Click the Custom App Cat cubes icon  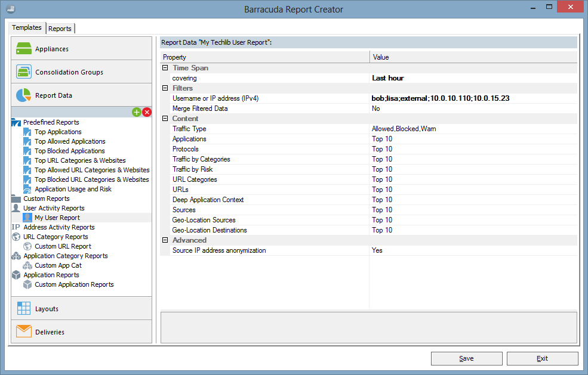coord(27,265)
